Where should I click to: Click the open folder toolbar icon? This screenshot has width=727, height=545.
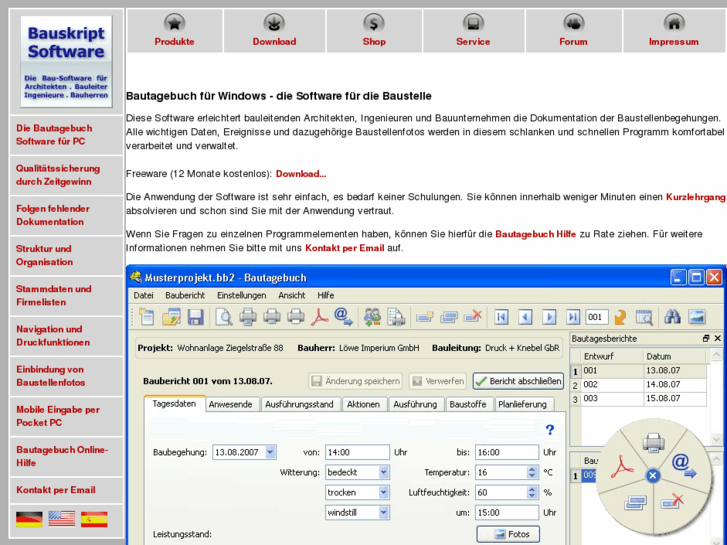[x=171, y=317]
